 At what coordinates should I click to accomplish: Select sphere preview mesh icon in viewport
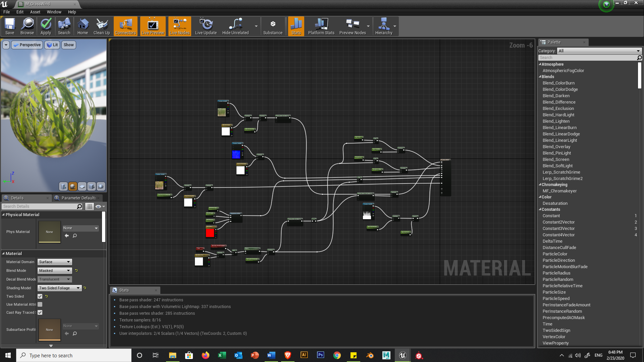[x=72, y=186]
